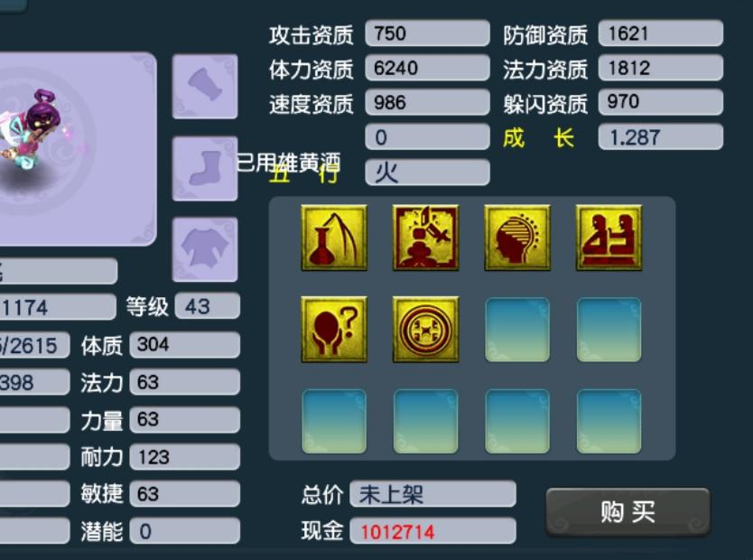Click the vase and feather skill icon
This screenshot has width=753, height=560.
pos(334,238)
